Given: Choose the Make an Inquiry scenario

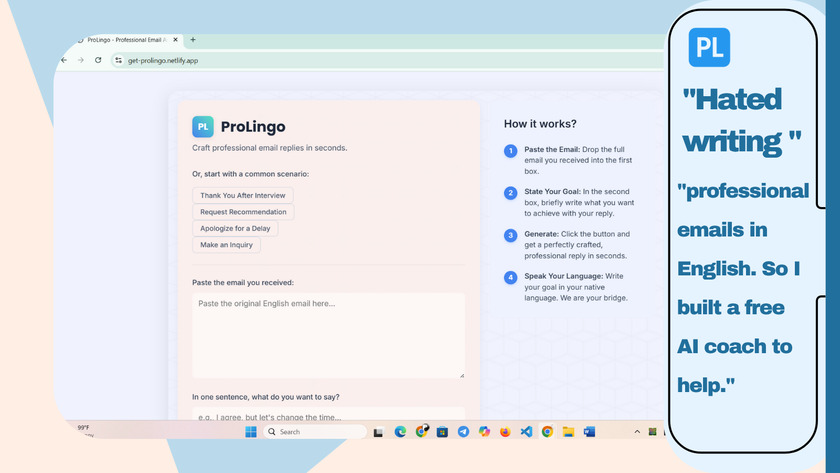Looking at the screenshot, I should tap(226, 245).
